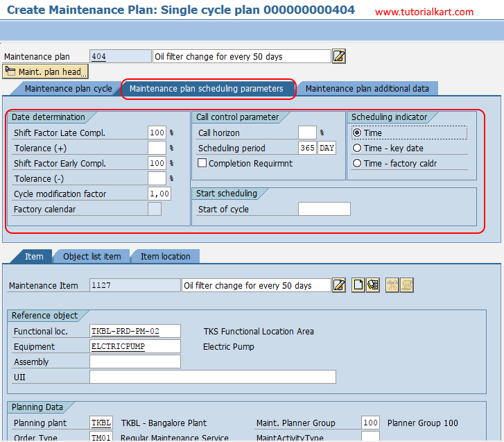This screenshot has height=442, width=504.
Task: Click the create new maintenance item icon
Action: pyautogui.click(x=358, y=285)
